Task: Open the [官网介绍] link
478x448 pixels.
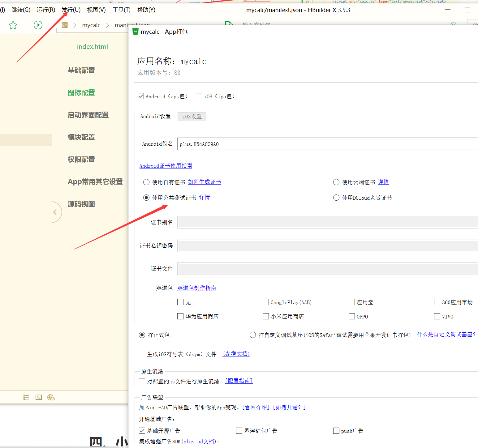Action: [x=256, y=407]
